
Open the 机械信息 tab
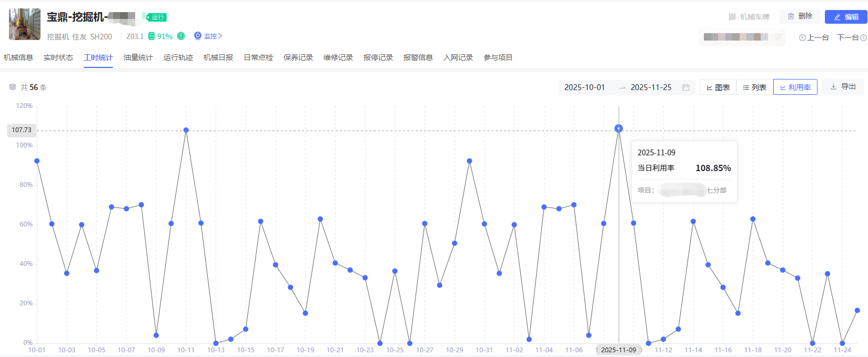18,57
